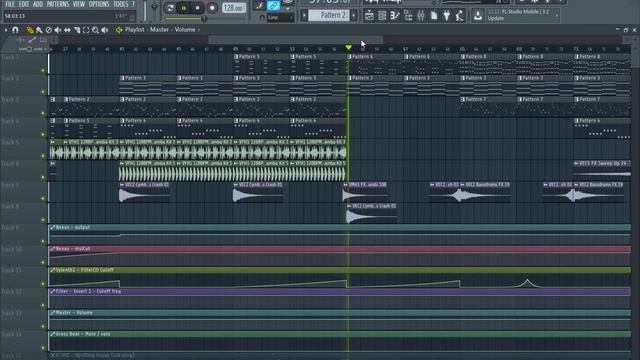
Task: Open the Browser view icon
Action: pos(408,16)
